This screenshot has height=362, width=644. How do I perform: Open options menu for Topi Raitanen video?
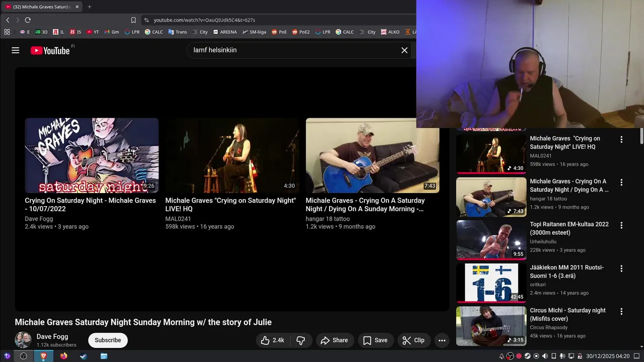tap(621, 226)
